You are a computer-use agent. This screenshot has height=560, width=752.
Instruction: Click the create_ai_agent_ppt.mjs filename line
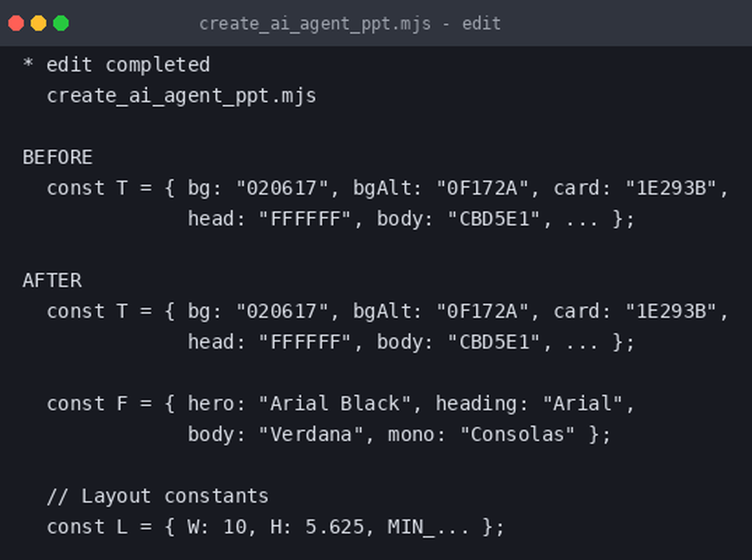click(x=181, y=96)
